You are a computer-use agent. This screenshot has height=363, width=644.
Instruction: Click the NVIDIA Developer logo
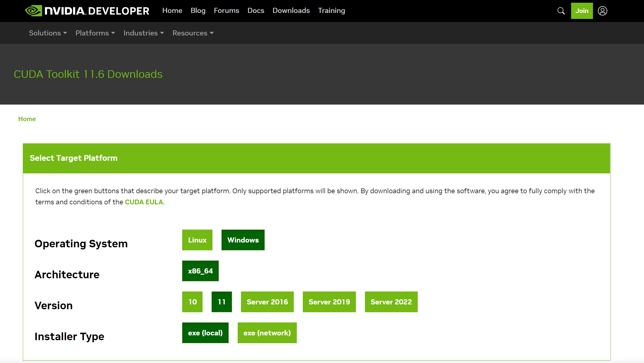(x=87, y=11)
